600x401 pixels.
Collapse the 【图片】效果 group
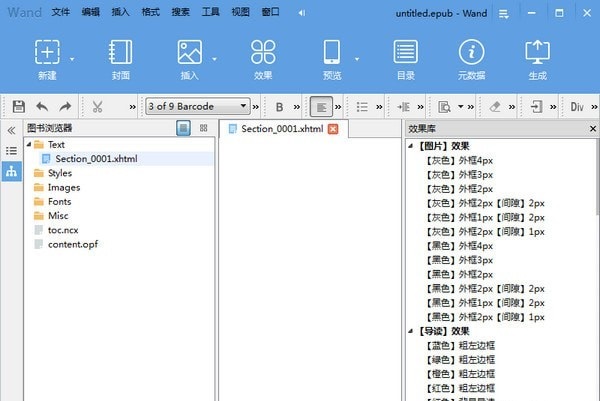pyautogui.click(x=411, y=146)
